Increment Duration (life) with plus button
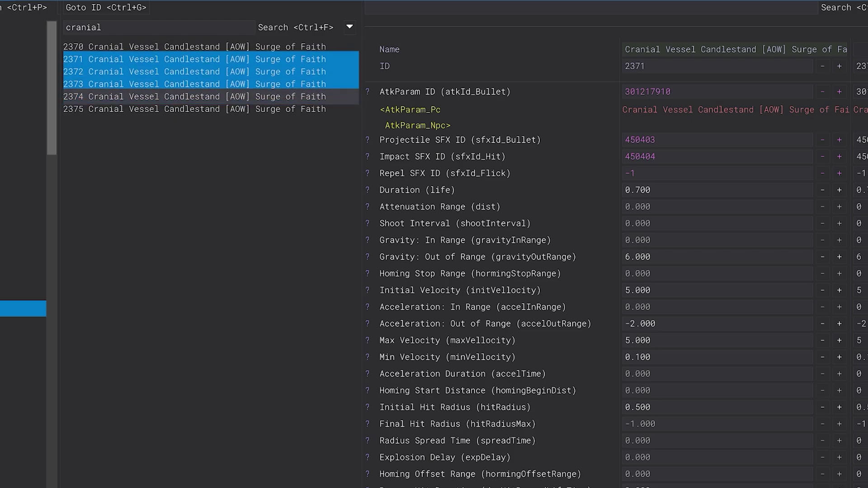The height and width of the screenshot is (488, 868). 839,190
